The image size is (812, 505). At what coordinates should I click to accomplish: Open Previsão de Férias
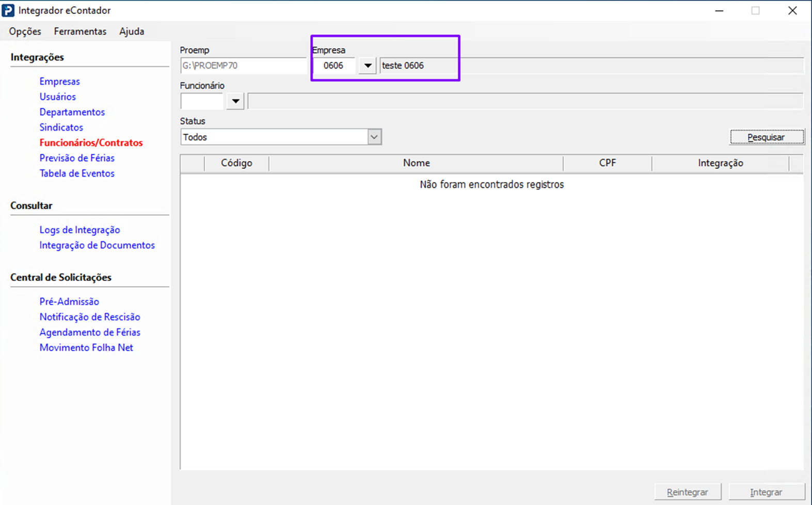[x=77, y=158]
